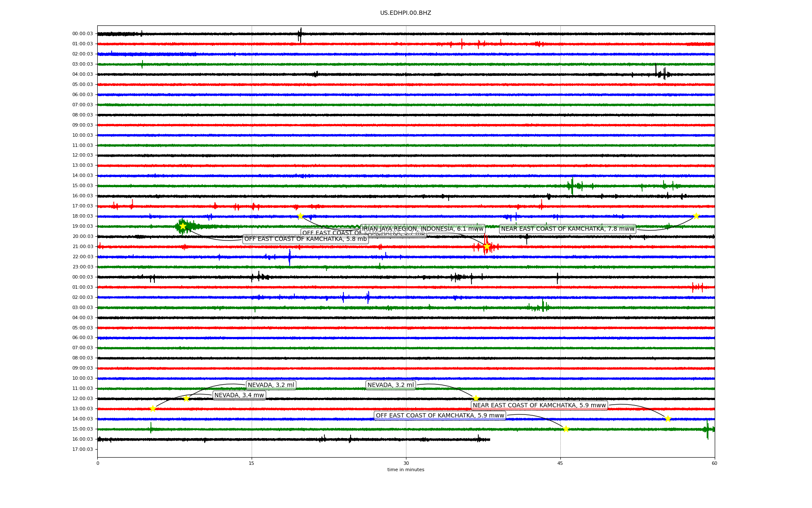
Task: Click the OFF EAST COAST OF KAMCHATKA, 5.9 mww label
Action: pos(440,416)
